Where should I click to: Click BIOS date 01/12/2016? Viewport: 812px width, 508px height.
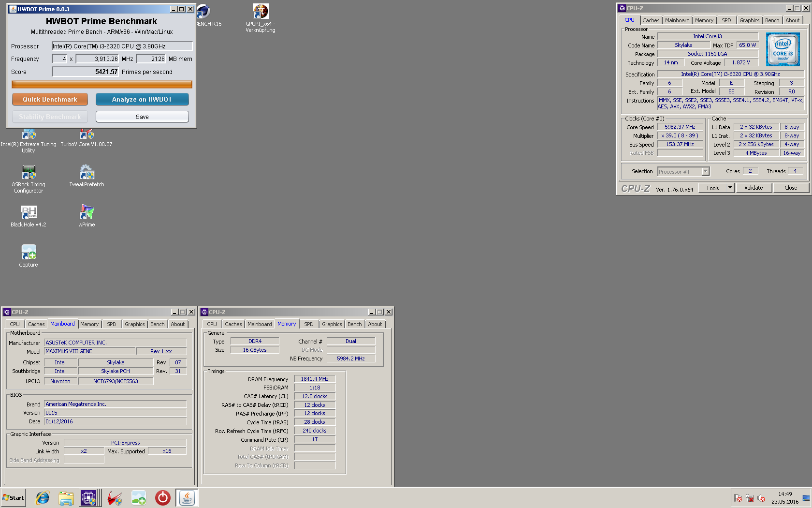pyautogui.click(x=115, y=421)
